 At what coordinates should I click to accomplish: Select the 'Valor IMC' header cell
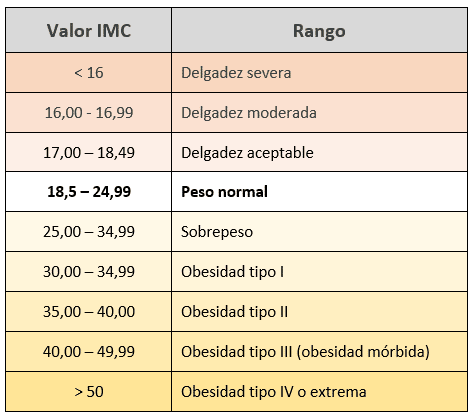(x=89, y=30)
